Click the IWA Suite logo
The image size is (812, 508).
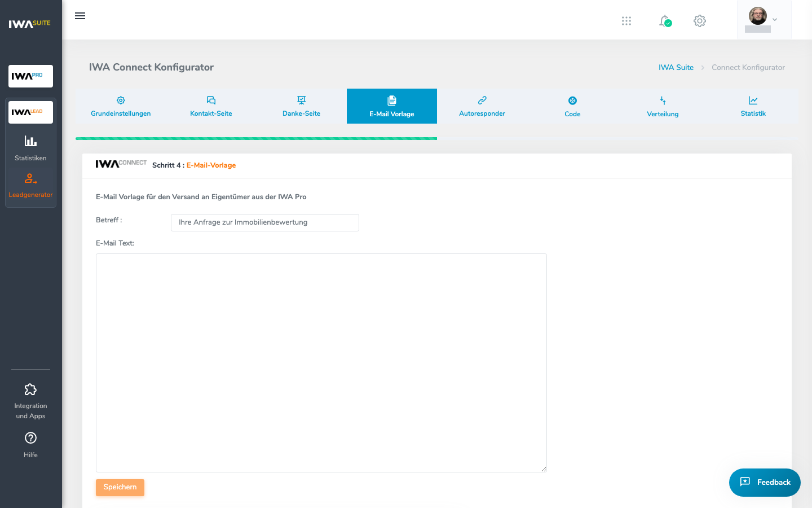click(30, 24)
